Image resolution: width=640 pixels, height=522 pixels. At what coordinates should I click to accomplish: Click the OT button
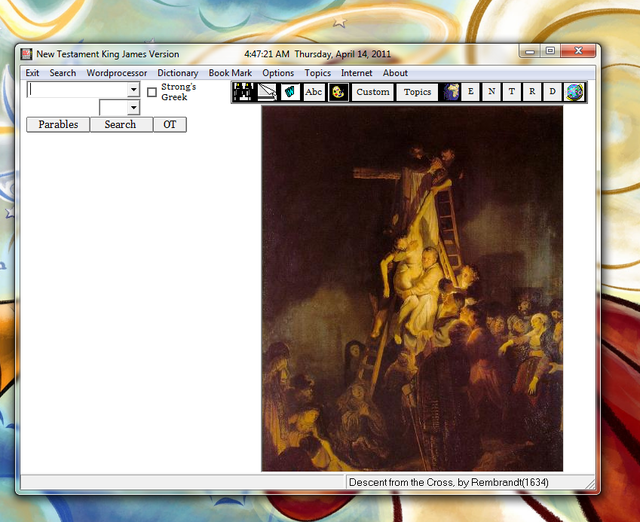(170, 124)
